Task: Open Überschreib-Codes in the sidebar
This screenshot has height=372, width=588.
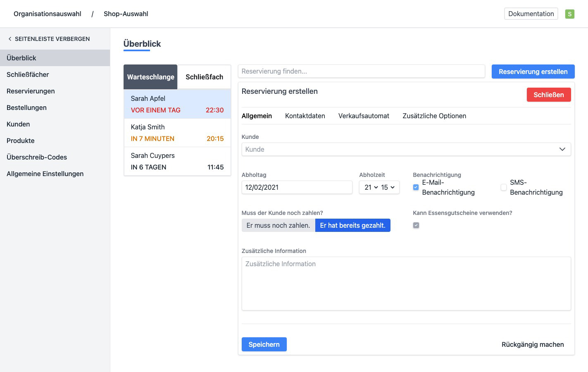Action: [x=37, y=157]
